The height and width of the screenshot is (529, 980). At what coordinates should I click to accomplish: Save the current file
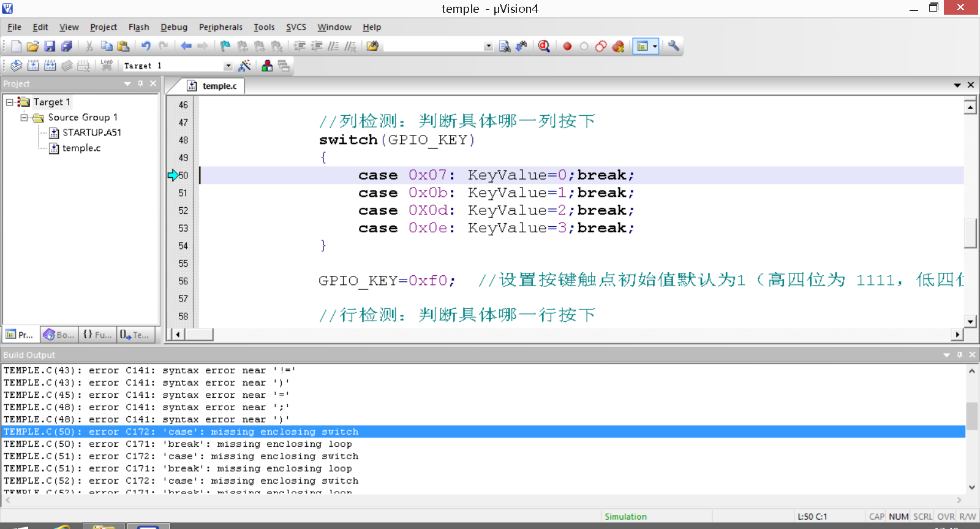click(50, 46)
